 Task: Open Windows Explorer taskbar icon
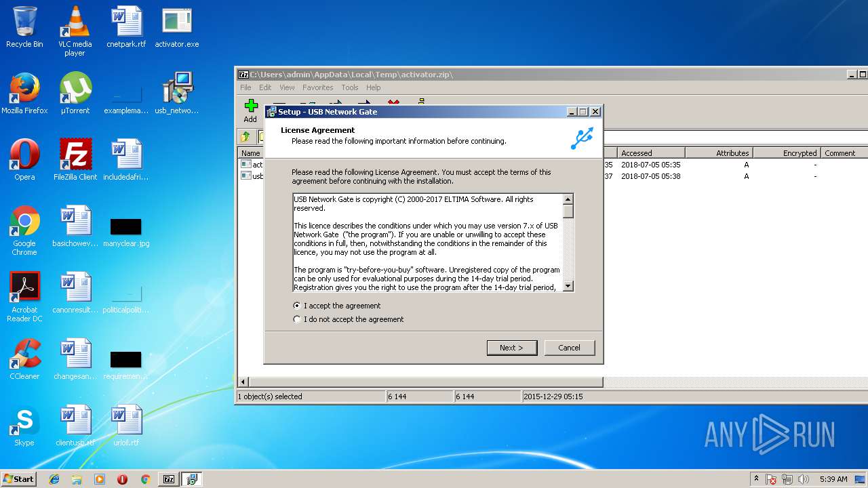pos(77,479)
